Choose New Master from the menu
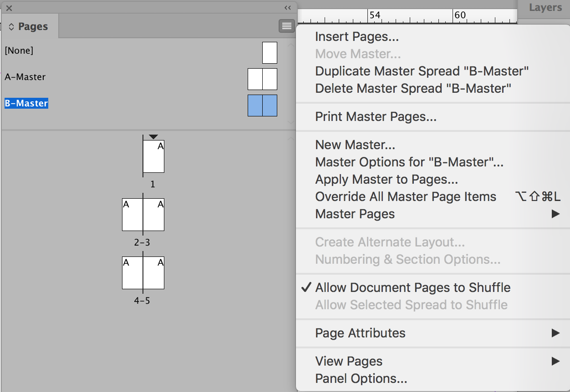The image size is (570, 392). point(355,145)
